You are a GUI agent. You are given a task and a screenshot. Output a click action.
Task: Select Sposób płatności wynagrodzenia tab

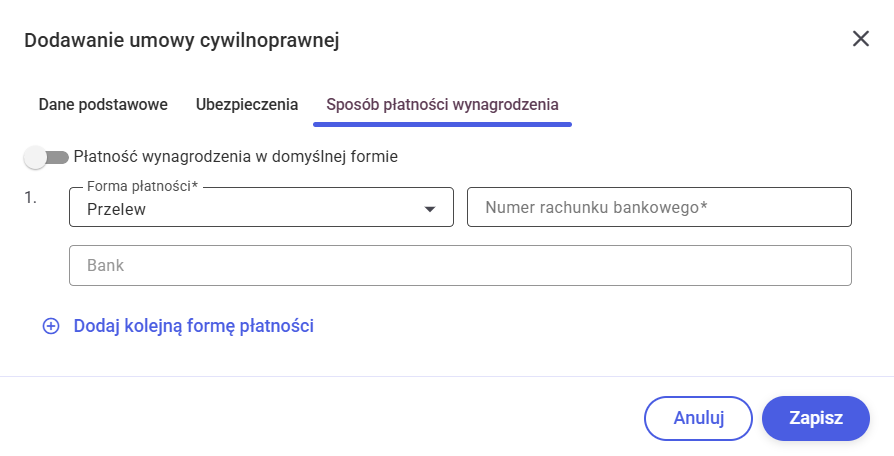[442, 104]
